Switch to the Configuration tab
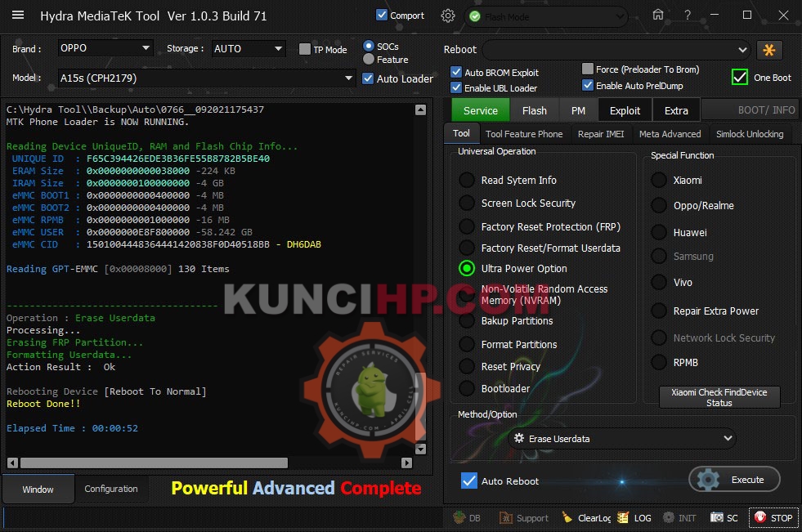The height and width of the screenshot is (532, 802). point(111,489)
